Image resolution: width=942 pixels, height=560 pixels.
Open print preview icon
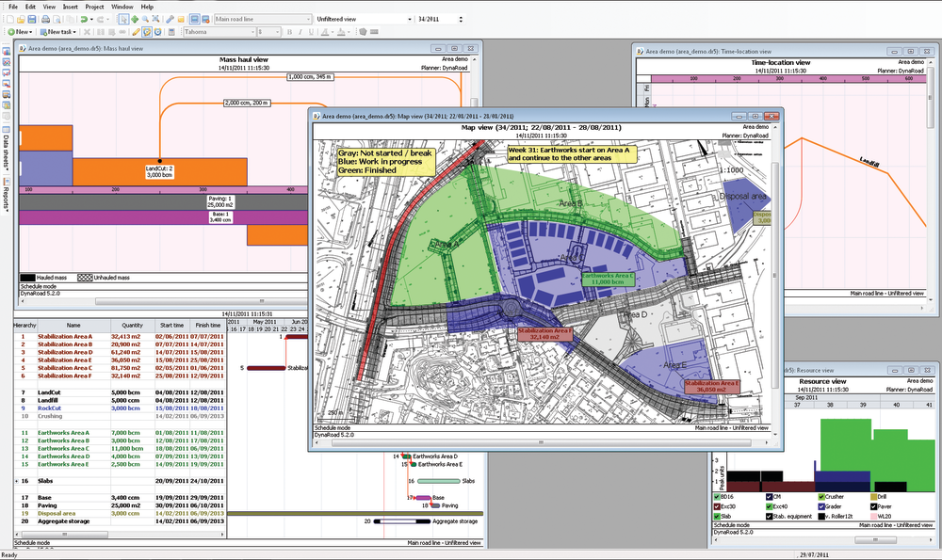point(57,19)
